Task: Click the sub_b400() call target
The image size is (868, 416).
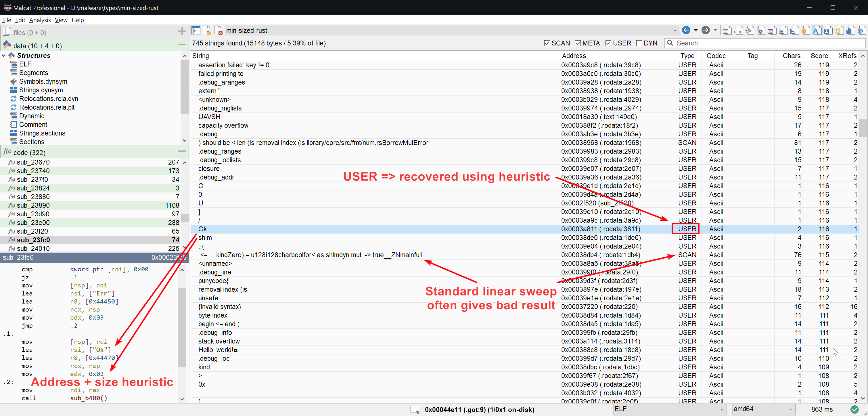Action: coord(88,398)
